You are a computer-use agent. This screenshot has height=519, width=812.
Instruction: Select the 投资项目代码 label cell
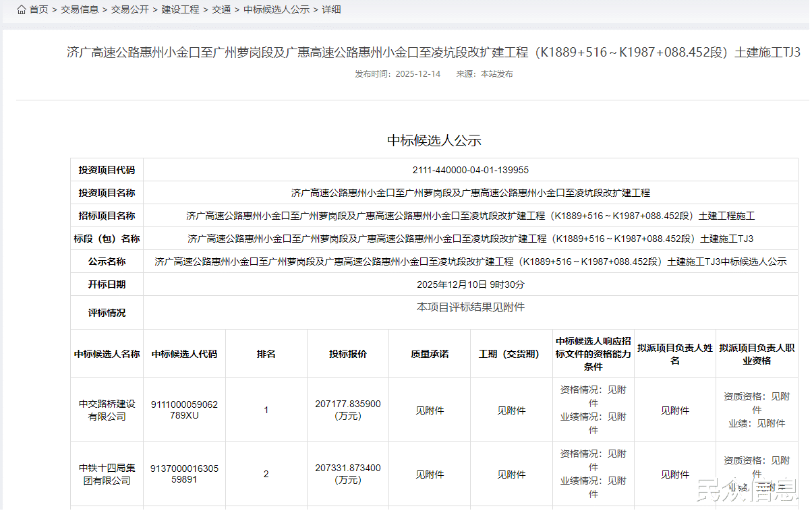pyautogui.click(x=107, y=170)
